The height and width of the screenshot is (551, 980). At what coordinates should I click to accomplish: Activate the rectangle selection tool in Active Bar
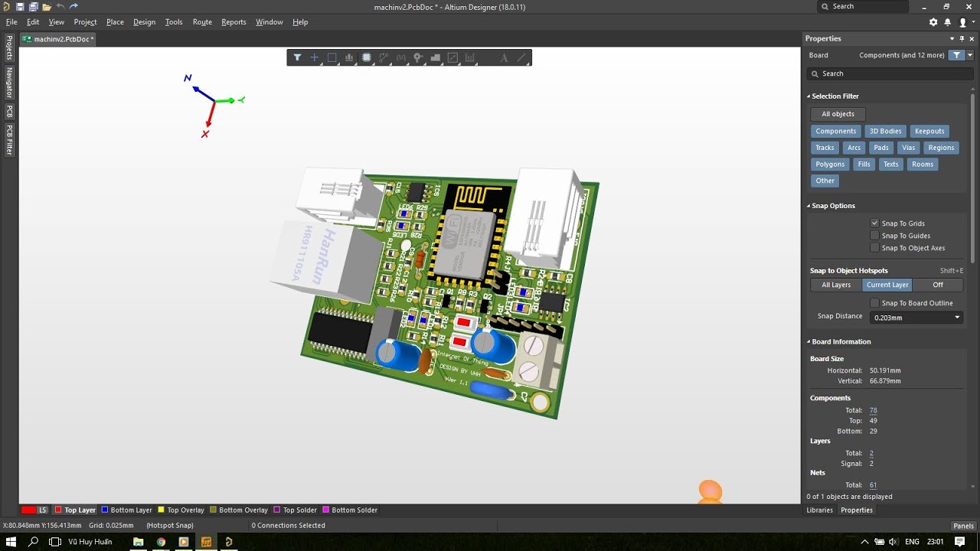pos(332,57)
